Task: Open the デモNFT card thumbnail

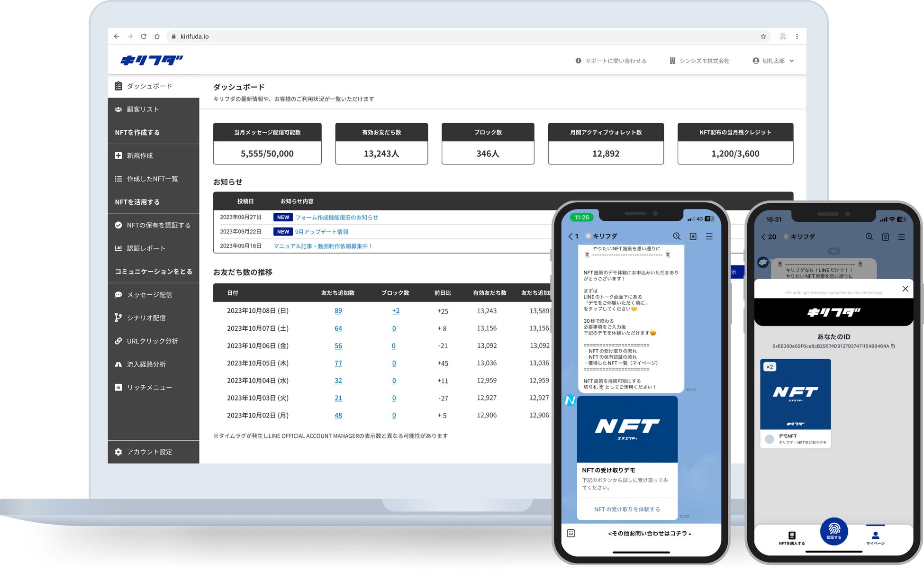Action: [x=795, y=394]
